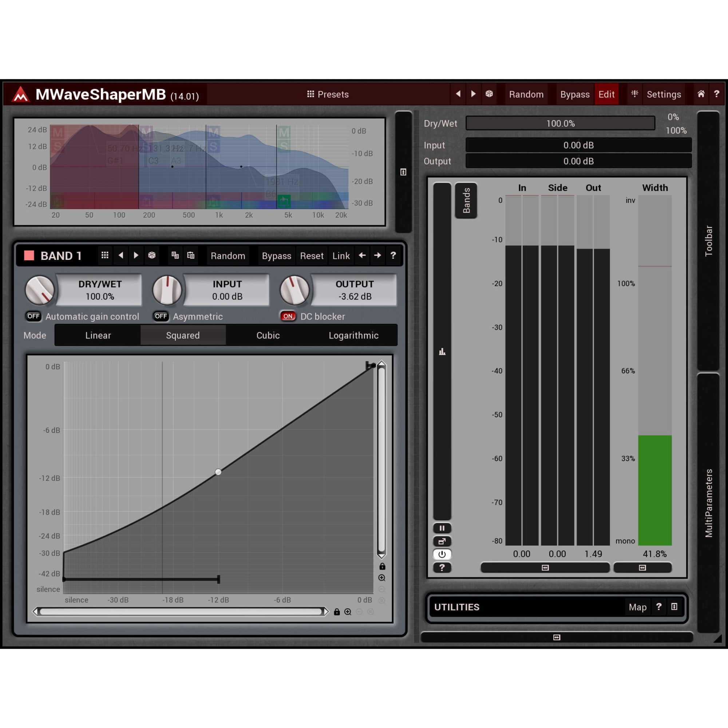Open plugin Settings
Viewport: 728px width, 728px height.
coord(664,94)
